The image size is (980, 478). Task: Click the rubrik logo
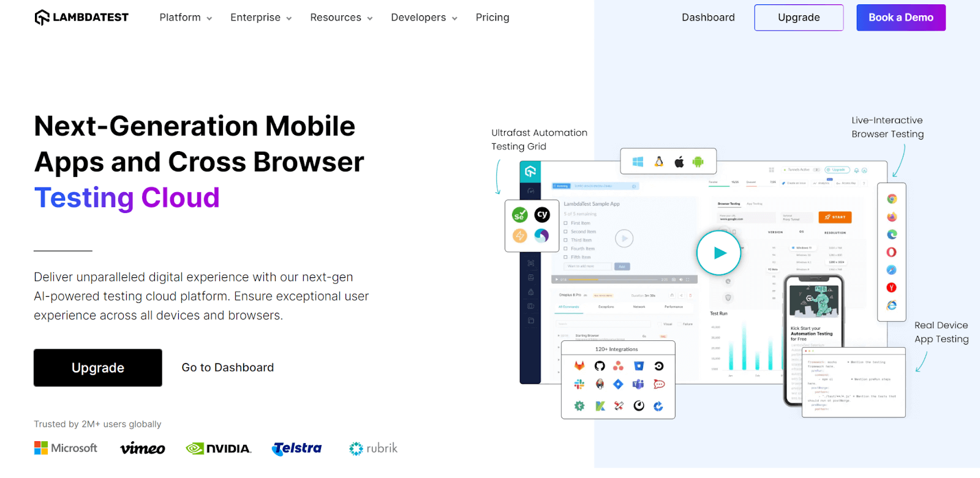click(x=373, y=449)
